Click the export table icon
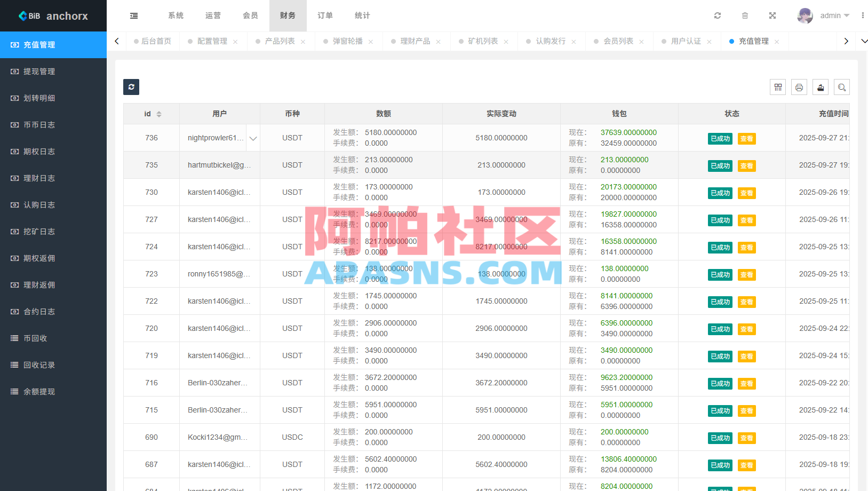This screenshot has width=868, height=491. pos(821,87)
